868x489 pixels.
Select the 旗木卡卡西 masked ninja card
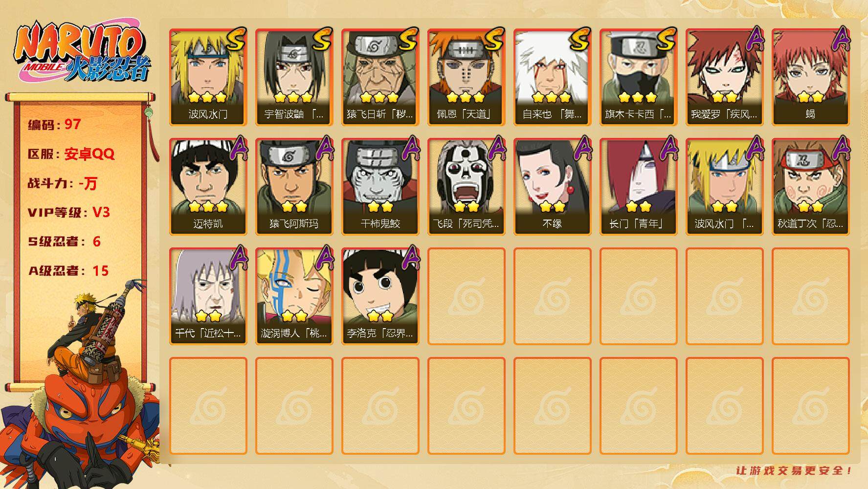pyautogui.click(x=638, y=77)
